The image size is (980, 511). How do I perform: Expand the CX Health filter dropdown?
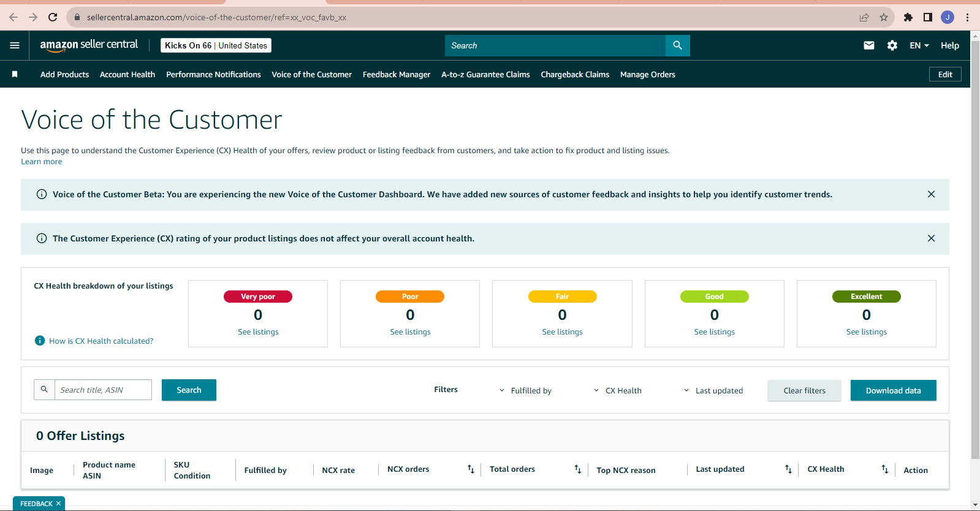618,390
